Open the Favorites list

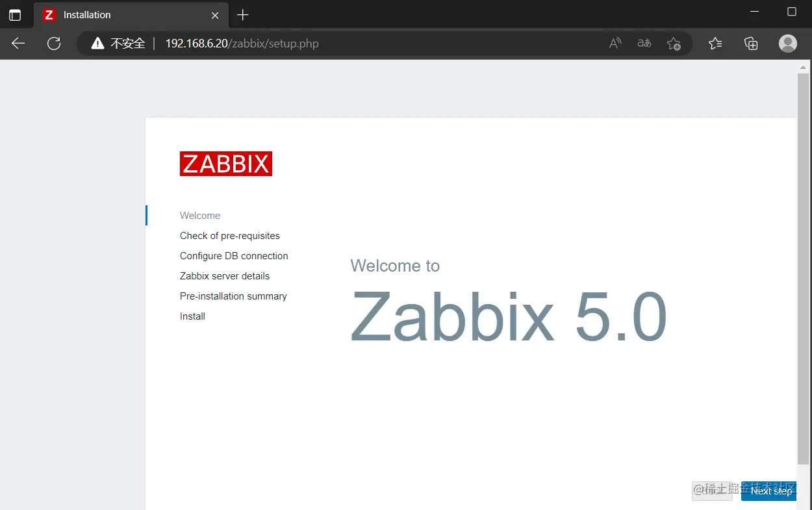pyautogui.click(x=715, y=44)
